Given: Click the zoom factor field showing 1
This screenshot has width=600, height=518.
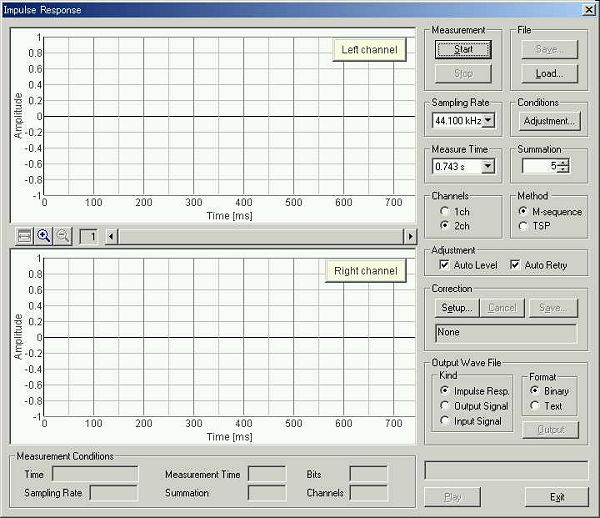Looking at the screenshot, I should click(88, 236).
